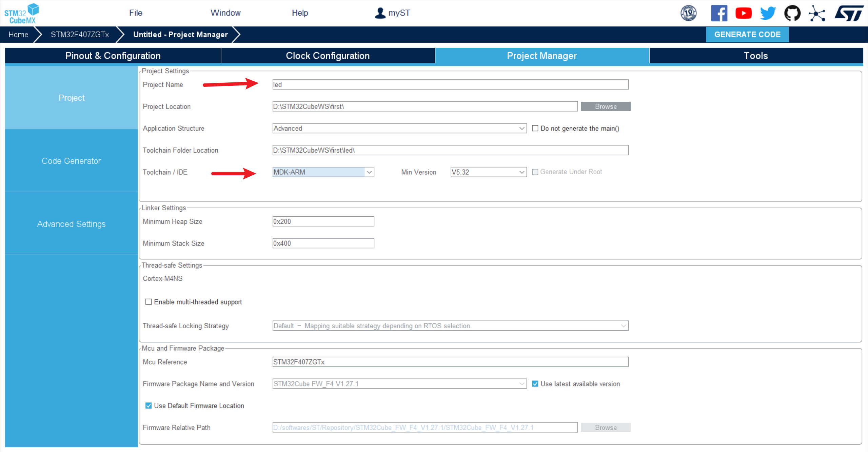Click the GENERATE CODE button
Screen dimensions: 868x452
pos(747,35)
